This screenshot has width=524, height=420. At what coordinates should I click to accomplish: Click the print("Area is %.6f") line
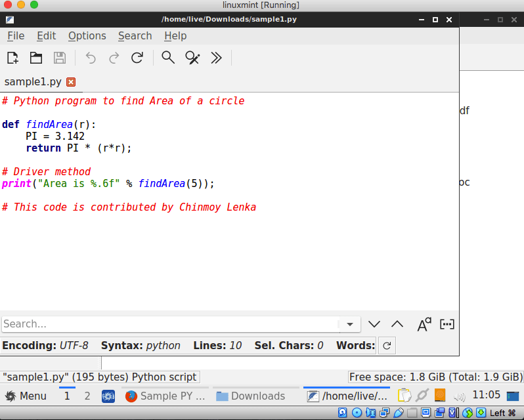pos(108,184)
